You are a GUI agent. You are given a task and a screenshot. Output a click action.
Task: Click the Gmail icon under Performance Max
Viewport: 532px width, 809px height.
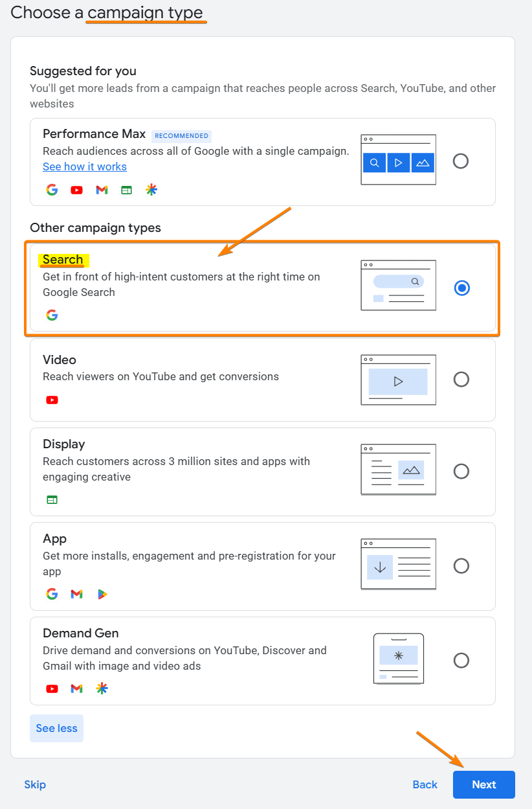(102, 190)
